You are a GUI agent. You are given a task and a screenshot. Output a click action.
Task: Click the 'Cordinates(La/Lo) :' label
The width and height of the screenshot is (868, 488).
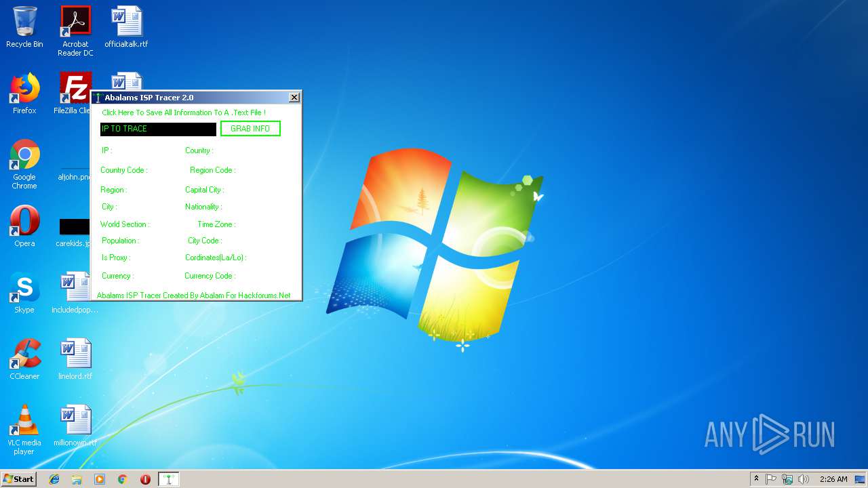point(216,258)
